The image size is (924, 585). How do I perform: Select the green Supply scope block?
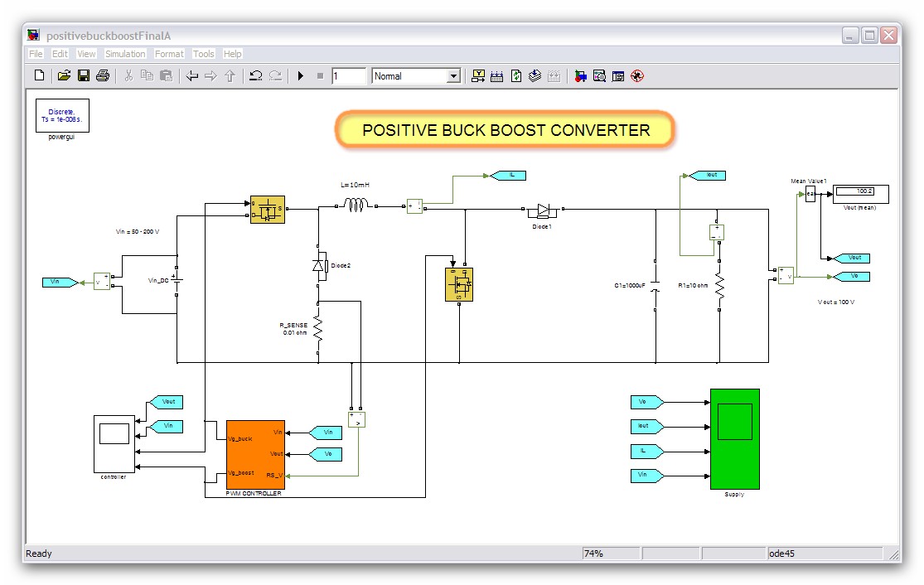(x=734, y=438)
